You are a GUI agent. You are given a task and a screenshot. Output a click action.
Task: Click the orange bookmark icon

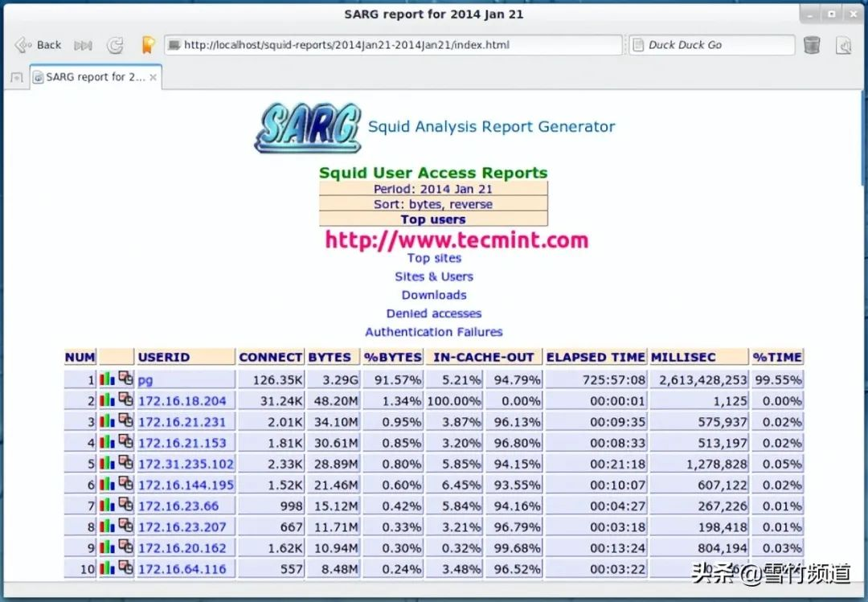click(148, 45)
